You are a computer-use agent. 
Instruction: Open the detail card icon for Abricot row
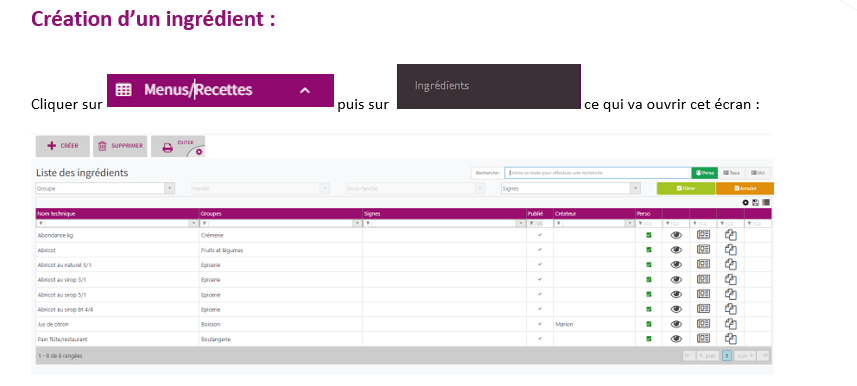(x=703, y=250)
